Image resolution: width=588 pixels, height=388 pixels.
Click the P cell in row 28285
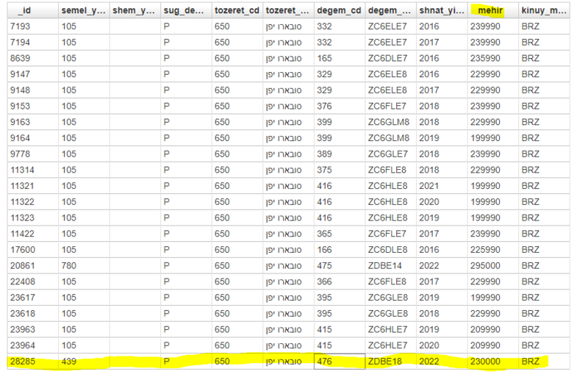coord(186,362)
